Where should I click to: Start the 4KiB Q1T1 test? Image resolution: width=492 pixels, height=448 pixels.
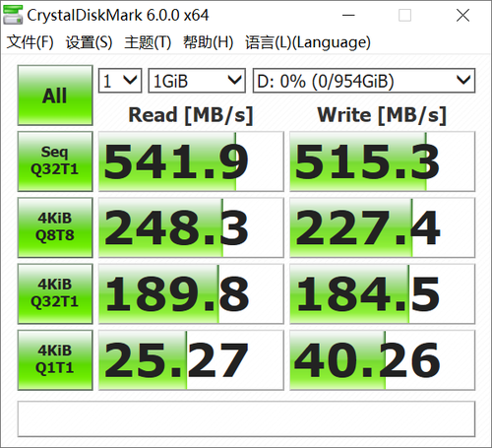55,360
